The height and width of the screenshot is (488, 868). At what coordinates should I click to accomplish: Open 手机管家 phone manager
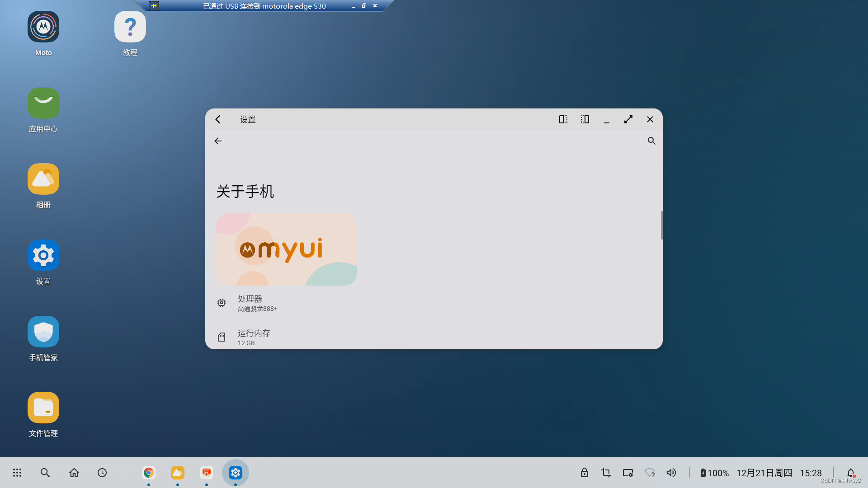tap(43, 332)
